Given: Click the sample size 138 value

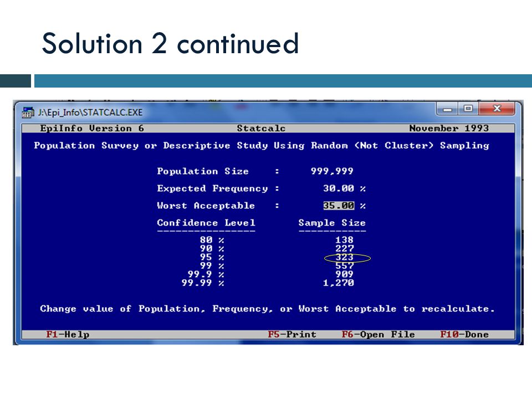Looking at the screenshot, I should pyautogui.click(x=344, y=240).
